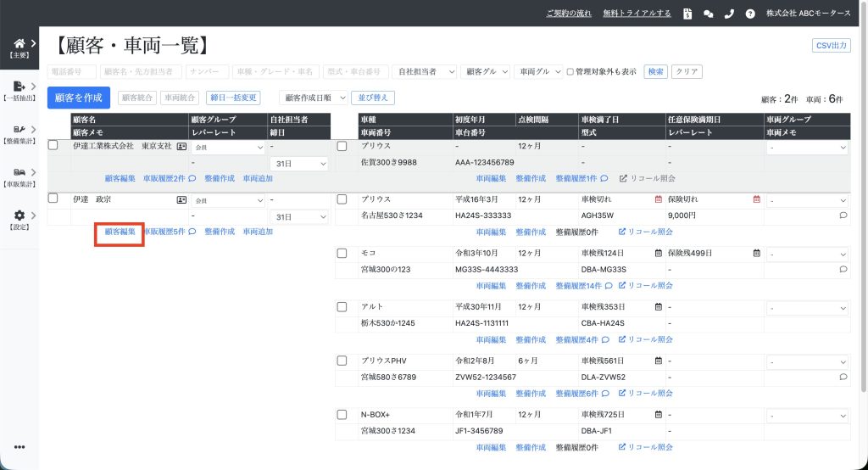Click the help question mark icon
This screenshot has height=470, width=868.
[x=750, y=14]
